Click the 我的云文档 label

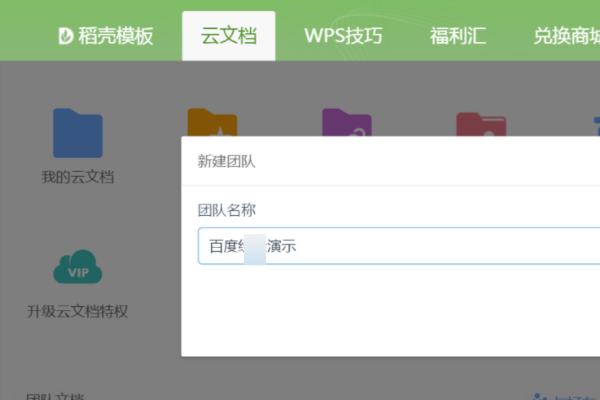coord(78,177)
